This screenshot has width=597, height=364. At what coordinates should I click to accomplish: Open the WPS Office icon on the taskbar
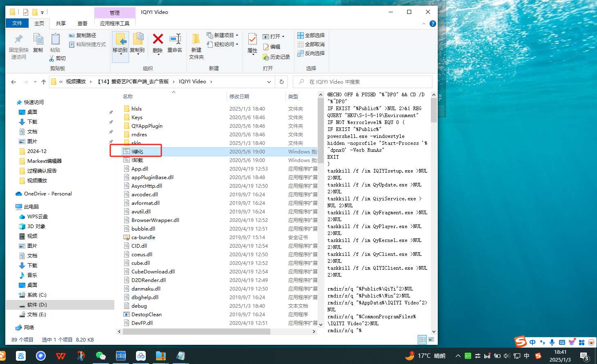(x=60, y=356)
